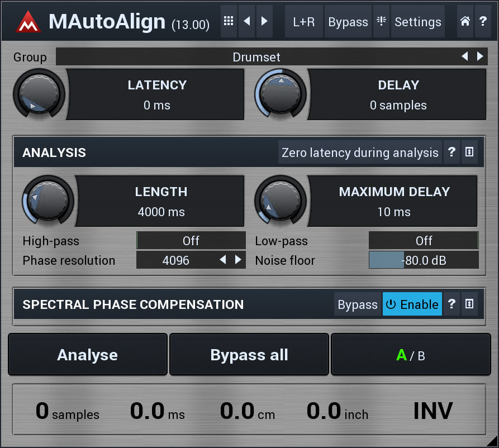Image resolution: width=499 pixels, height=448 pixels.
Task: Click the MIDI settings icon beside Bypass
Action: point(381,22)
